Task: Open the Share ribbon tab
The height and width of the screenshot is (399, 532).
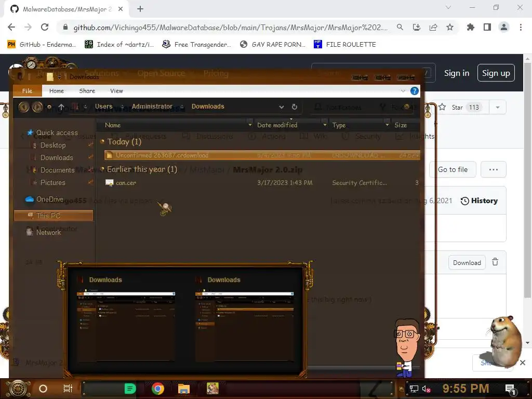Action: click(87, 91)
